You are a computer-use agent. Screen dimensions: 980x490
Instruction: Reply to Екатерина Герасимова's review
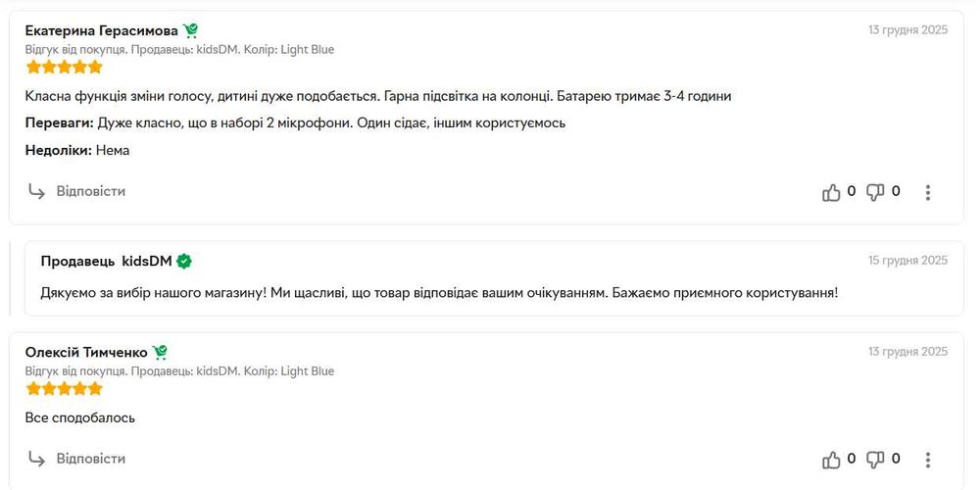click(90, 191)
